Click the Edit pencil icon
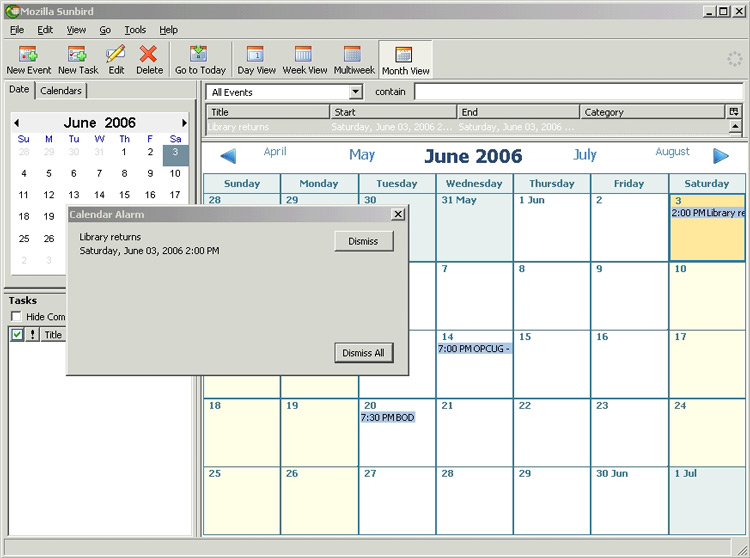750x558 pixels. [x=116, y=54]
